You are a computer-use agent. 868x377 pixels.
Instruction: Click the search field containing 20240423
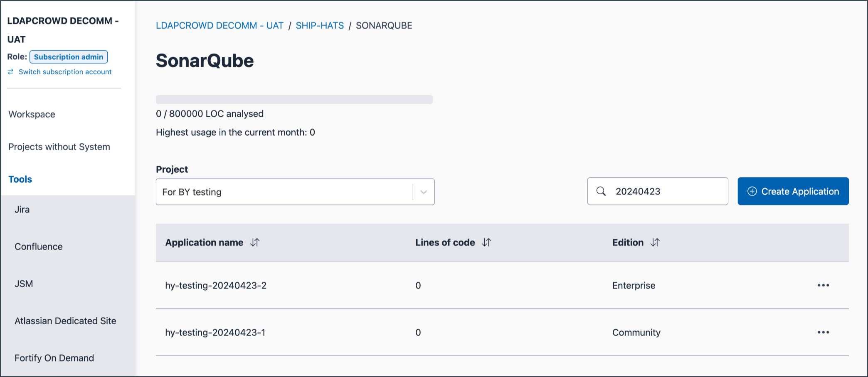[x=658, y=191]
